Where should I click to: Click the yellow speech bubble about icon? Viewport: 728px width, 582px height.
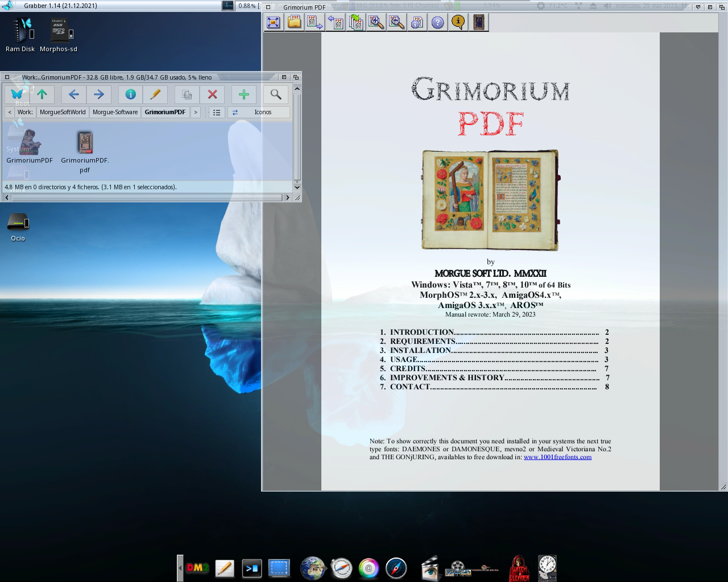pos(458,22)
